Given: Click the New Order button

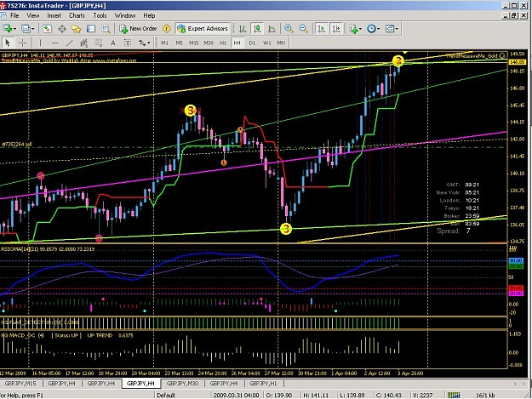Looking at the screenshot, I should [138, 29].
